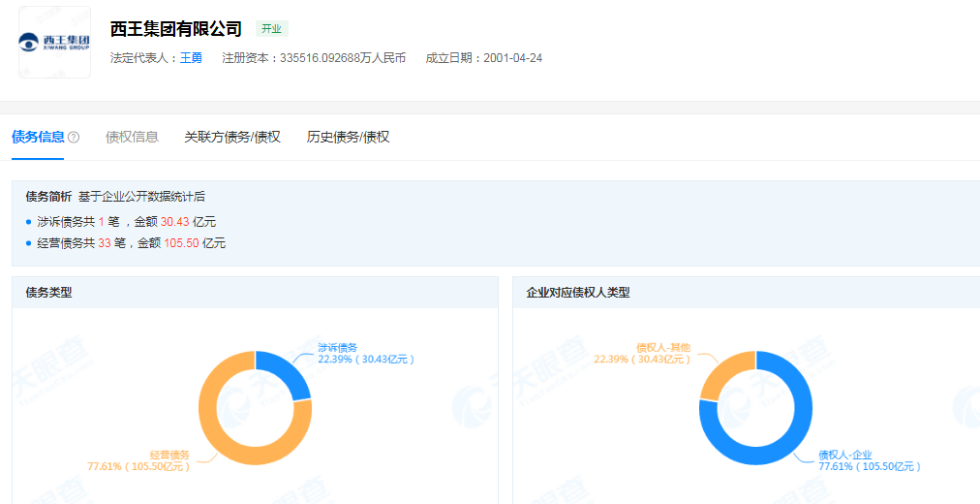
Task: Click the blue 涉诉债务 donut segment
Action: tap(287, 373)
